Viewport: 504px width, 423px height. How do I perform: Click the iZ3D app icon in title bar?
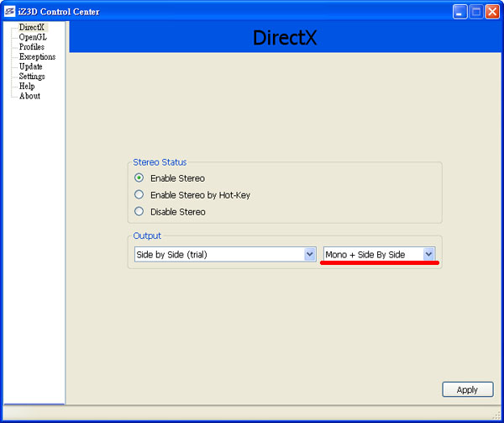point(9,12)
